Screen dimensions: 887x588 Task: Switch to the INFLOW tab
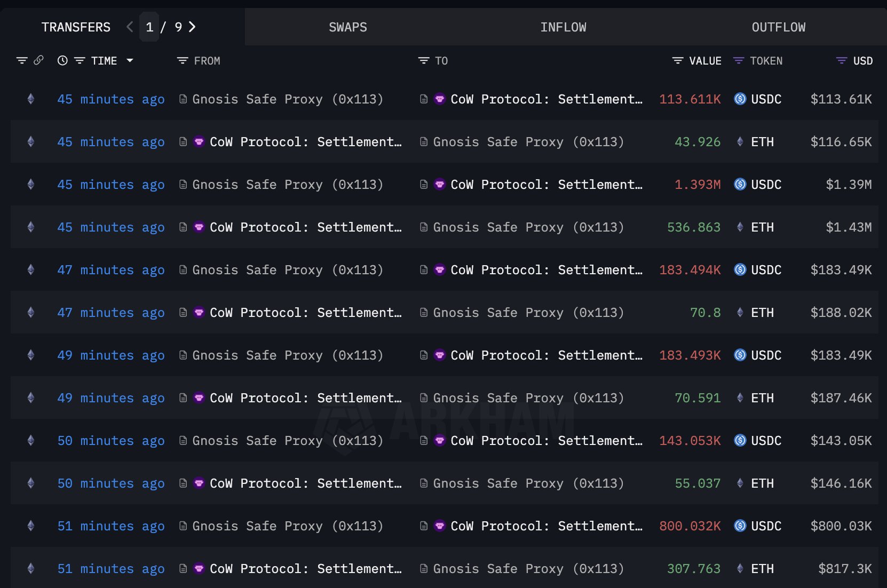563,27
